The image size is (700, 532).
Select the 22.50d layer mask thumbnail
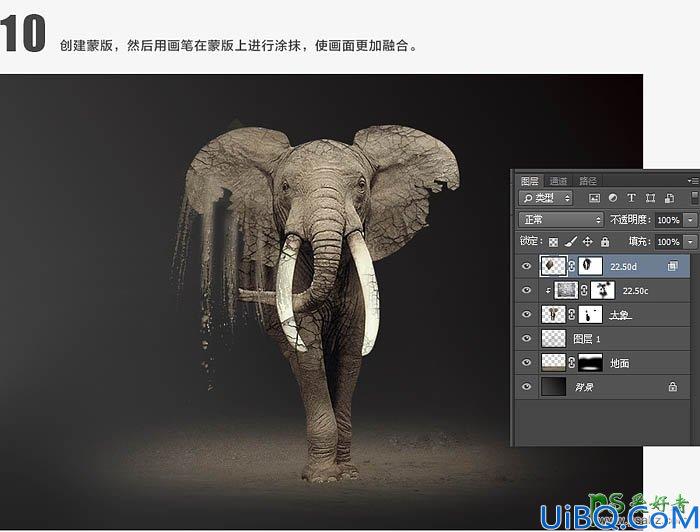click(590, 266)
